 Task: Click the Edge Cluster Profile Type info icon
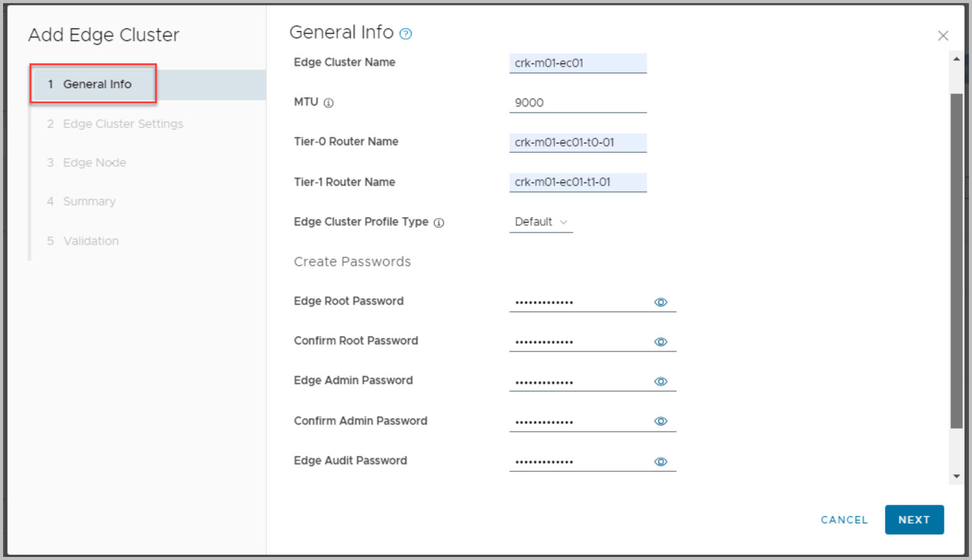pos(439,223)
